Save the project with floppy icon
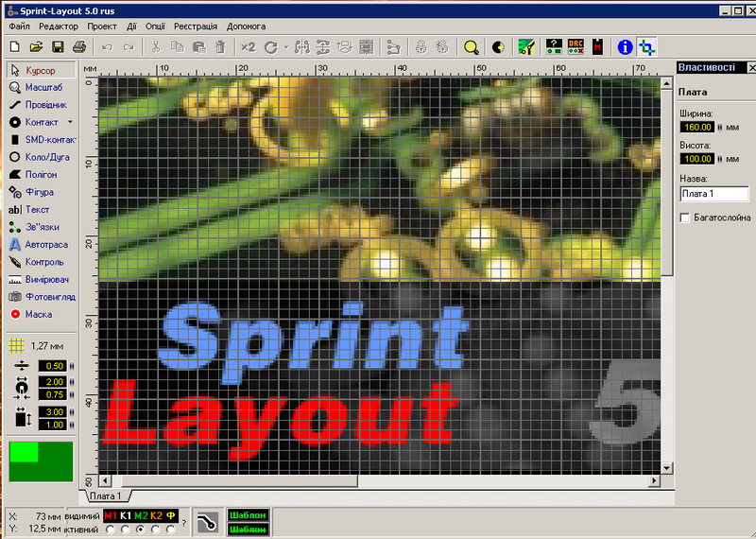Image resolution: width=756 pixels, height=539 pixels. 58,46
